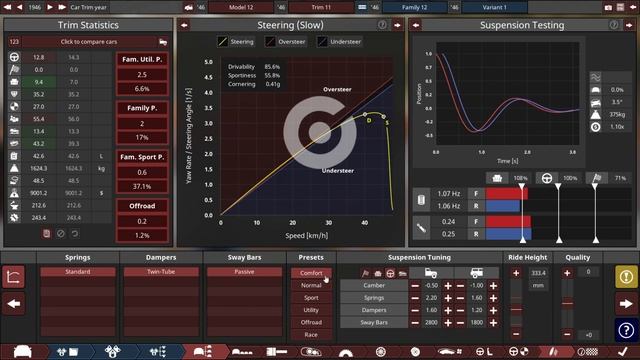Apply the Offroad preset
Viewport: 640px width, 360px height.
[x=311, y=322]
